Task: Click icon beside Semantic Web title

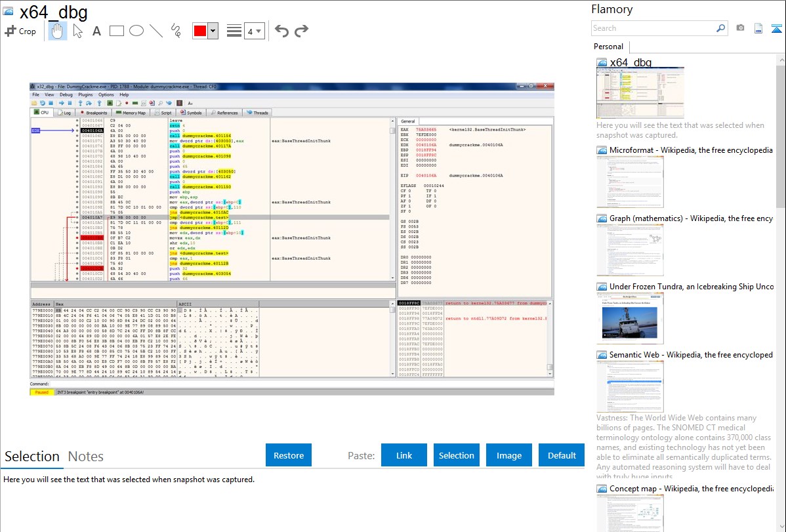Action: coord(602,354)
